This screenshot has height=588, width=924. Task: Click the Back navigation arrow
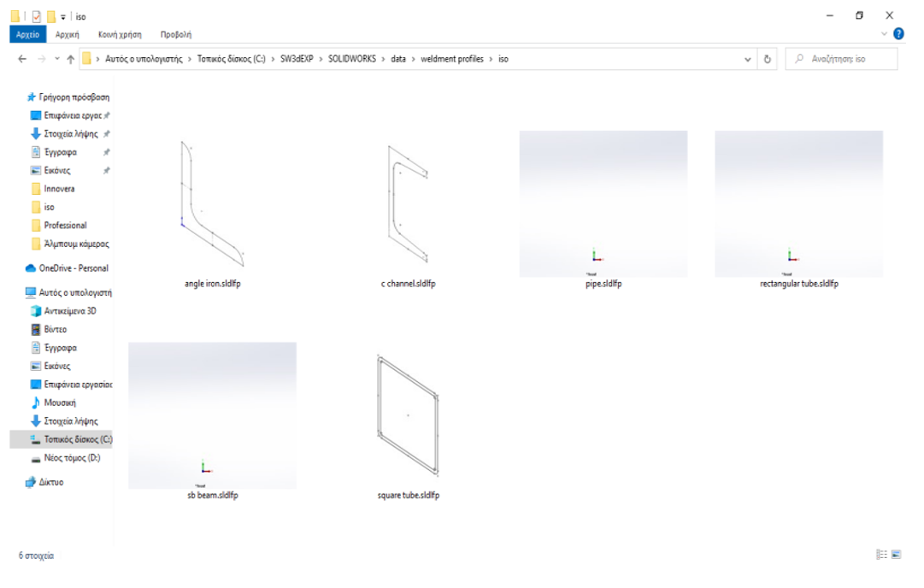click(22, 59)
